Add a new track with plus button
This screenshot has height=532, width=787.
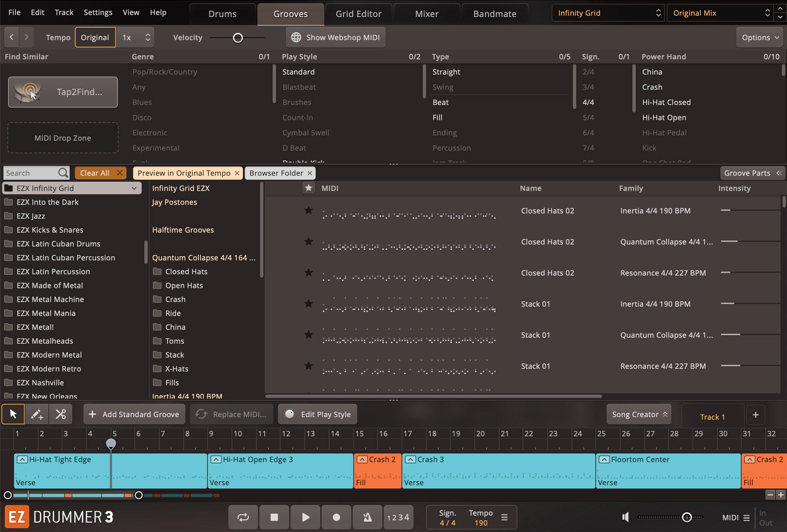click(x=756, y=415)
